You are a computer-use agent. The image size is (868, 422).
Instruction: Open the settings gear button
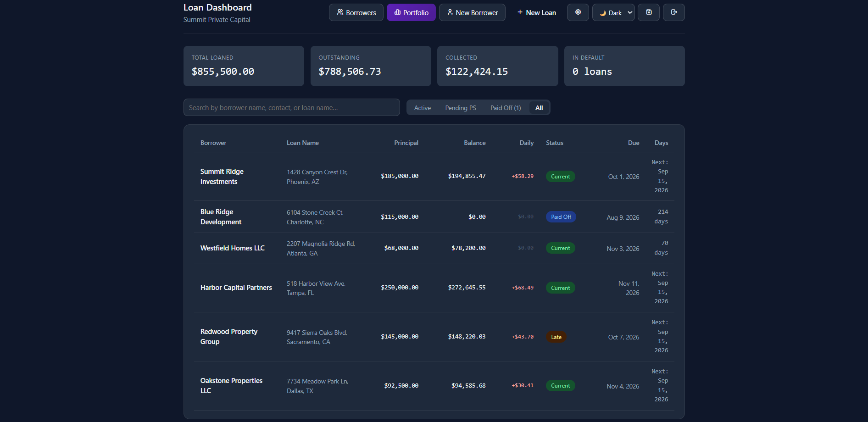click(578, 12)
